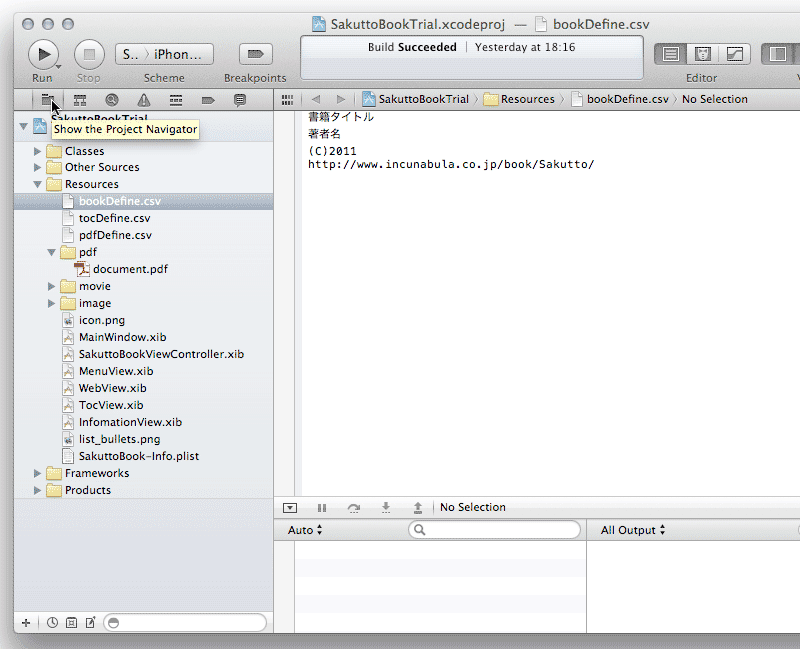Open the Scheme selector popup
800x649 pixels.
(164, 54)
